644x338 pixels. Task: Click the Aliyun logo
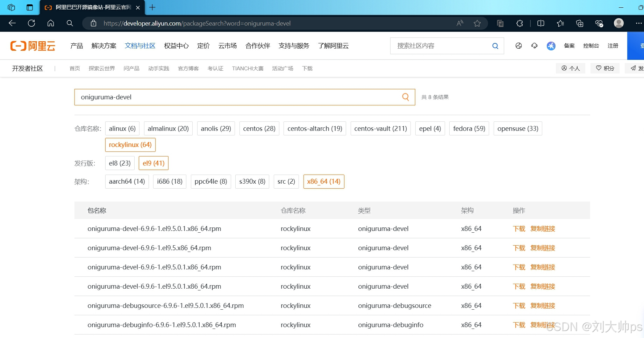33,46
